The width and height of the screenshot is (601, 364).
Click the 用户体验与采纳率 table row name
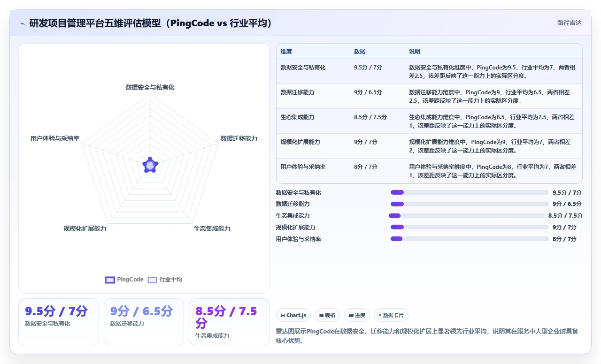click(x=303, y=167)
